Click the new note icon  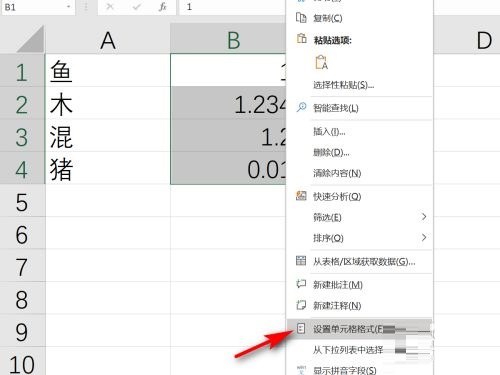click(301, 305)
